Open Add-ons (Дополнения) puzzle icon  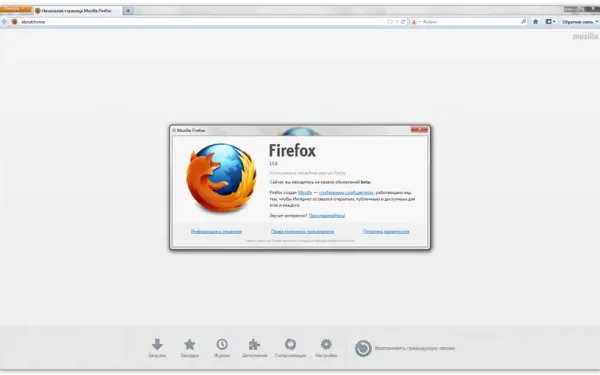point(254,348)
